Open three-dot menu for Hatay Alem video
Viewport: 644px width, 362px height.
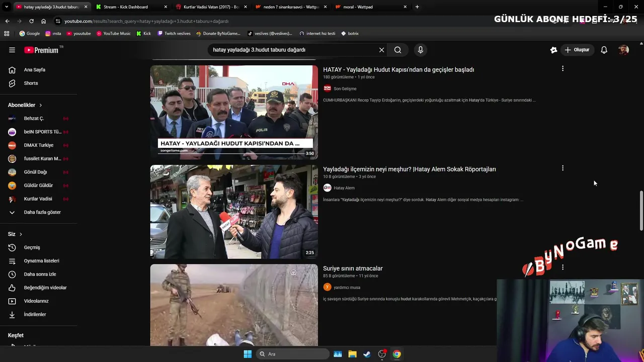(562, 168)
